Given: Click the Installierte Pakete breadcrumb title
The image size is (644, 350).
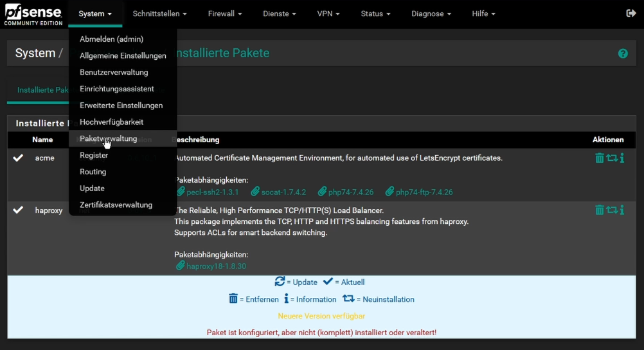Looking at the screenshot, I should (x=223, y=53).
